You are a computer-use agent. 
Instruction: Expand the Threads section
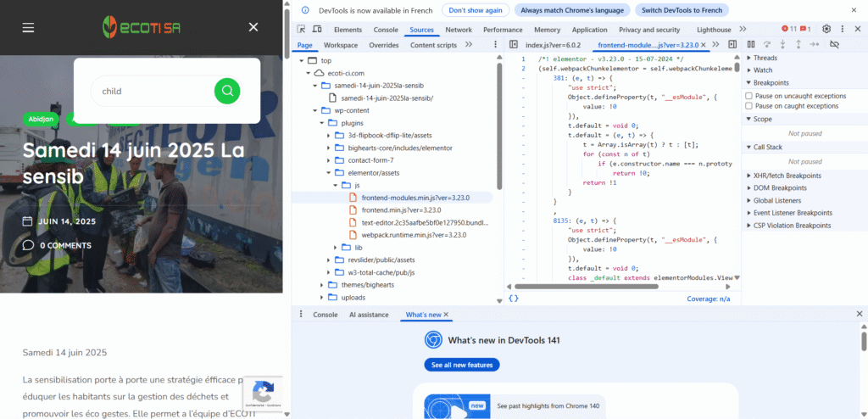coord(764,58)
